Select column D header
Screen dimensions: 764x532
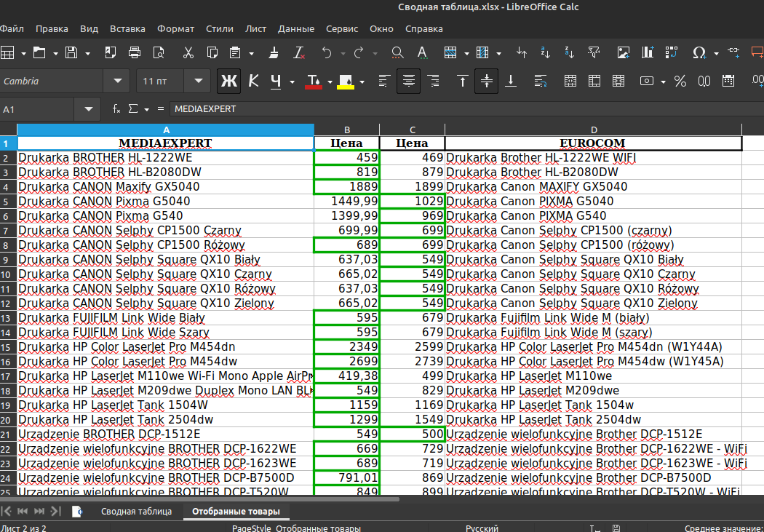(594, 130)
